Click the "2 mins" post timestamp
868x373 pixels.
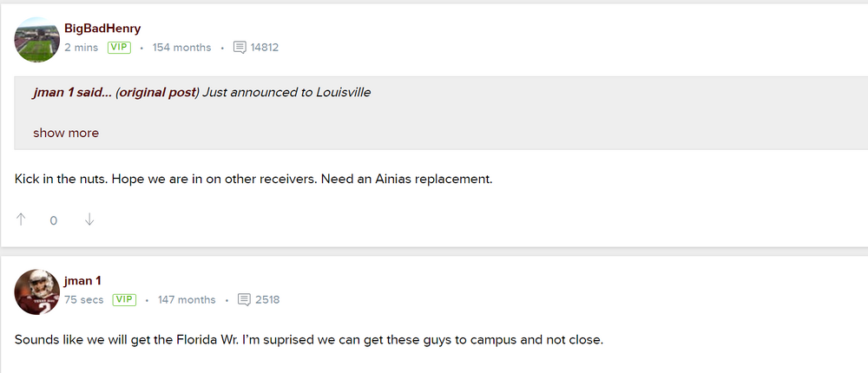82,48
